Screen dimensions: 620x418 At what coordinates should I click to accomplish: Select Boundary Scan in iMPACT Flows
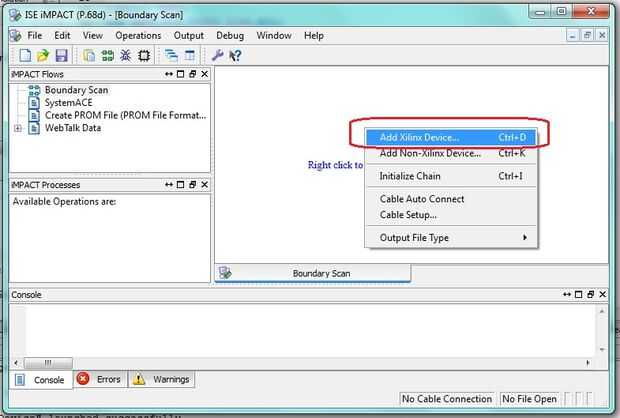coord(76,90)
